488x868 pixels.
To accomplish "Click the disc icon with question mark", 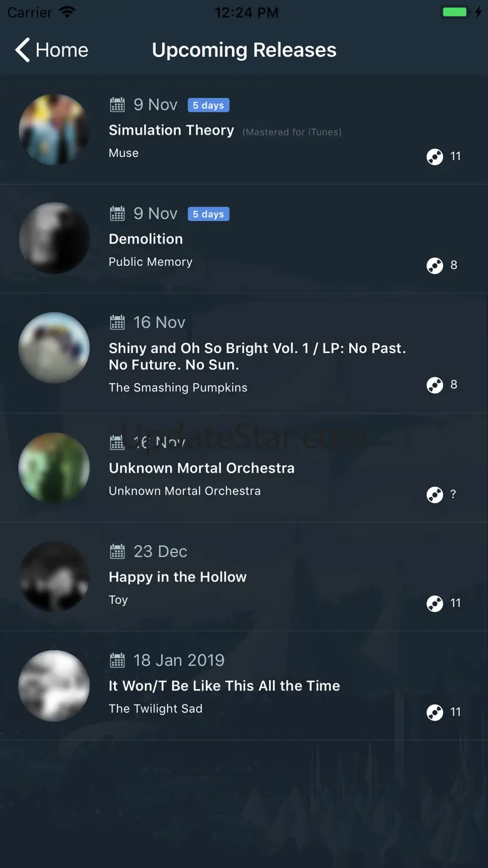I will click(435, 494).
